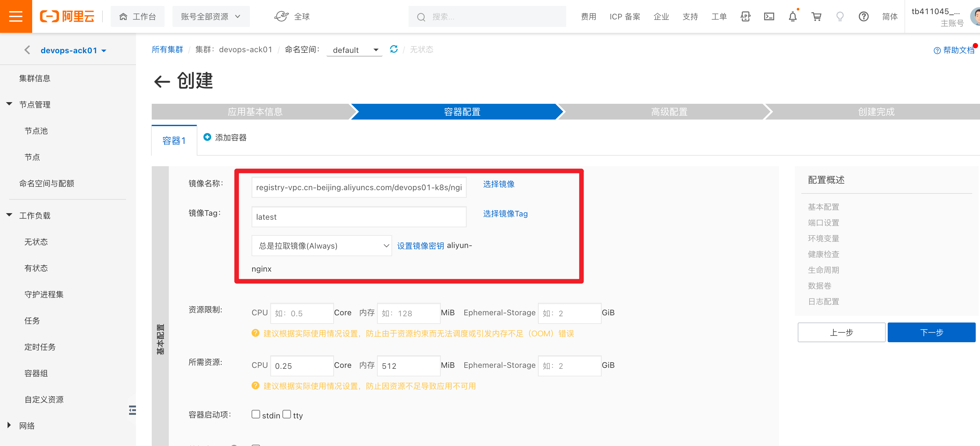This screenshot has width=980, height=446.
Task: Click the help question mark icon
Action: [863, 16]
